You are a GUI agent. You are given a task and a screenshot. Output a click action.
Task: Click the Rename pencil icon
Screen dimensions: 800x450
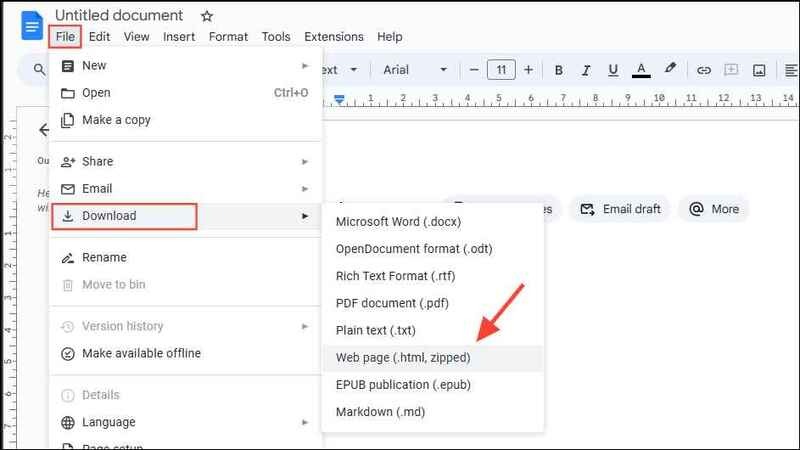(x=67, y=258)
